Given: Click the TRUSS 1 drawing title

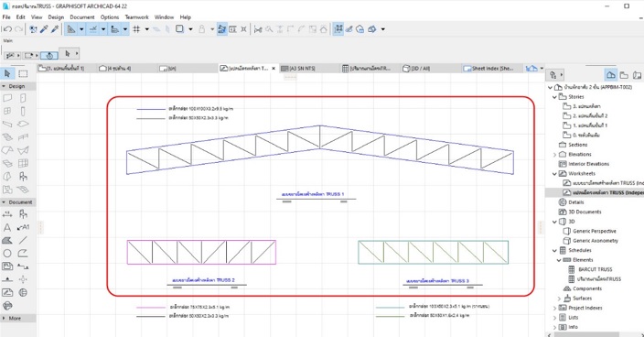Looking at the screenshot, I should coord(313,194).
